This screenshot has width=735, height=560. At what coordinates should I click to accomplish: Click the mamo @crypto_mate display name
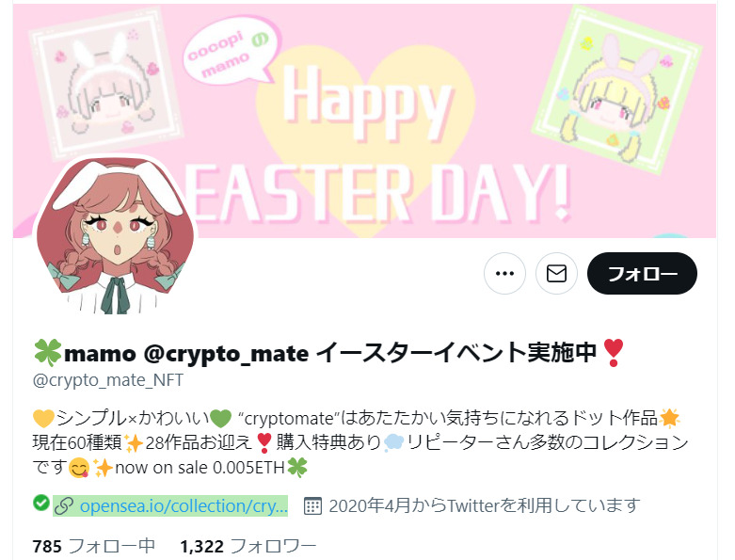(186, 353)
